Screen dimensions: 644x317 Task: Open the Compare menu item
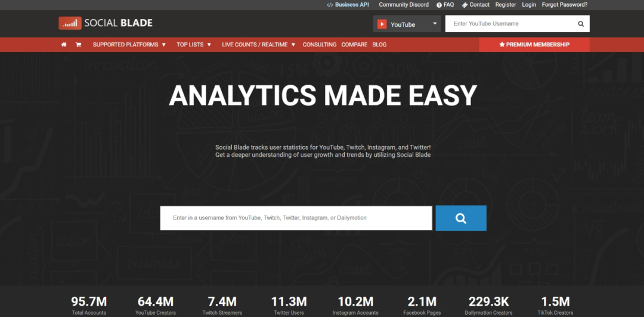(x=354, y=45)
